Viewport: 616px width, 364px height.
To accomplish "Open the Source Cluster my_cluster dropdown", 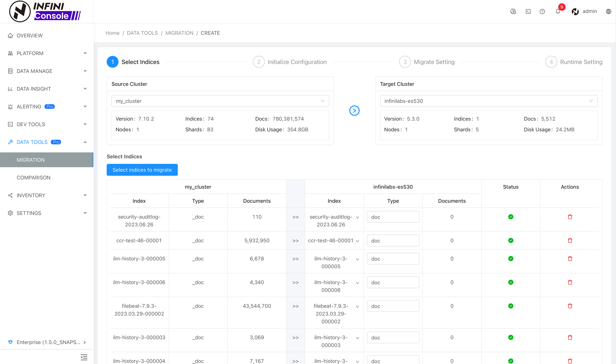I will click(220, 101).
